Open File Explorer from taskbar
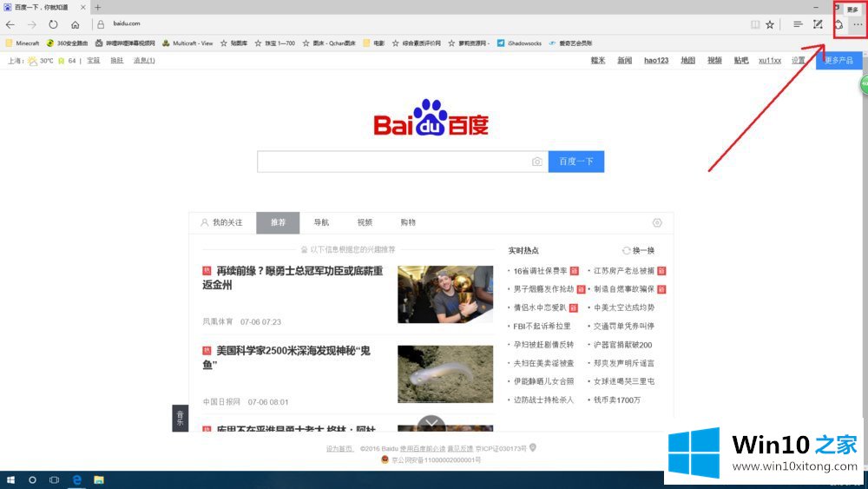 99,479
